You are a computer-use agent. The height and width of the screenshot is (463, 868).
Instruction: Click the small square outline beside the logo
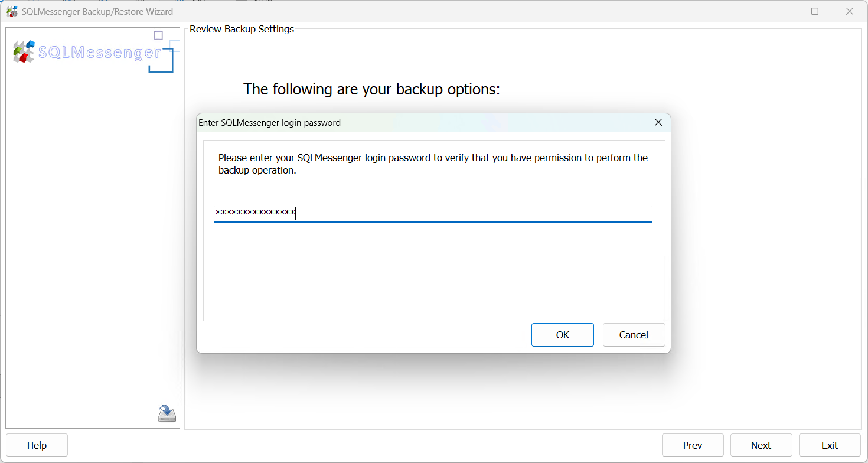pos(158,35)
